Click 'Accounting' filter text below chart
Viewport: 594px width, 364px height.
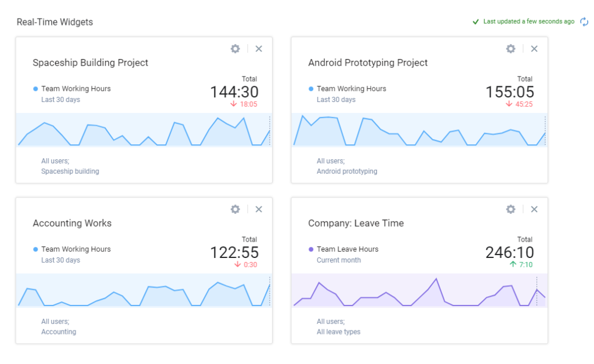(59, 332)
